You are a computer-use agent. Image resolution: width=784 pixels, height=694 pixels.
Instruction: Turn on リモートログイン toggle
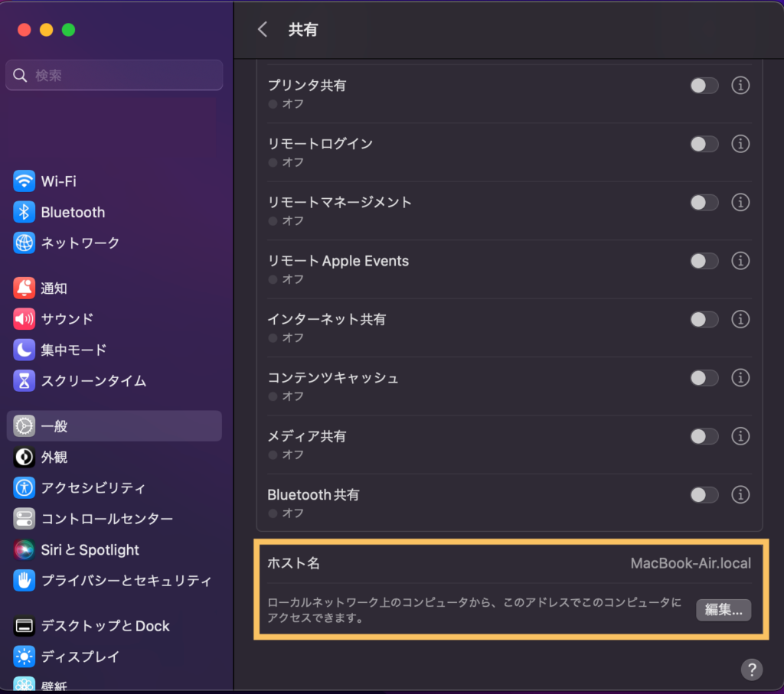(704, 144)
